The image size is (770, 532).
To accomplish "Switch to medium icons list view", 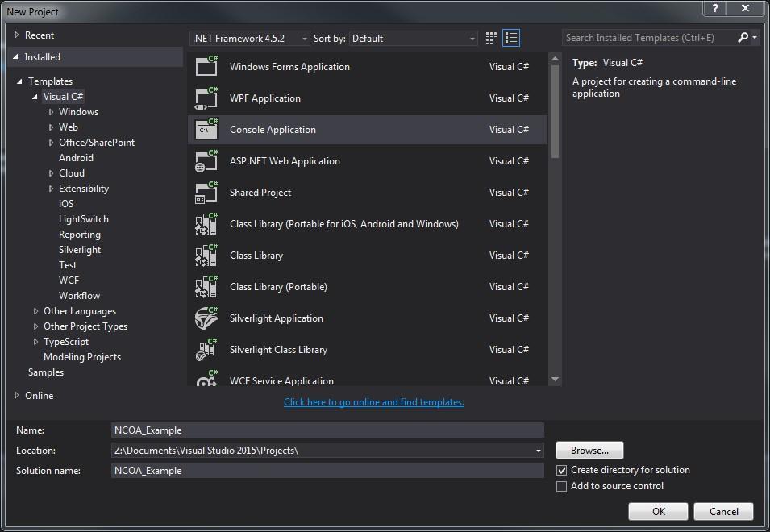I will 511,38.
